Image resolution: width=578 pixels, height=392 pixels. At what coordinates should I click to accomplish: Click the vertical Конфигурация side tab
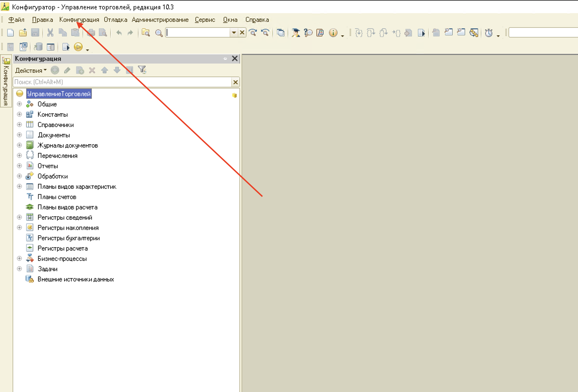[x=6, y=81]
